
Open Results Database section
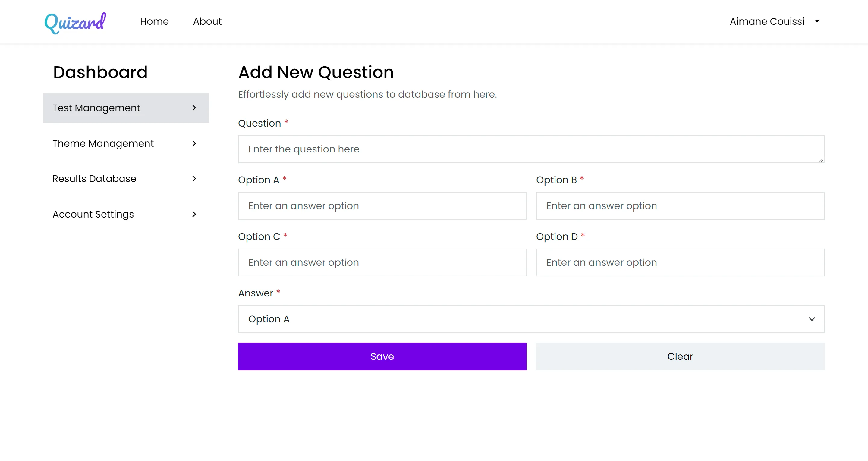[x=126, y=179]
